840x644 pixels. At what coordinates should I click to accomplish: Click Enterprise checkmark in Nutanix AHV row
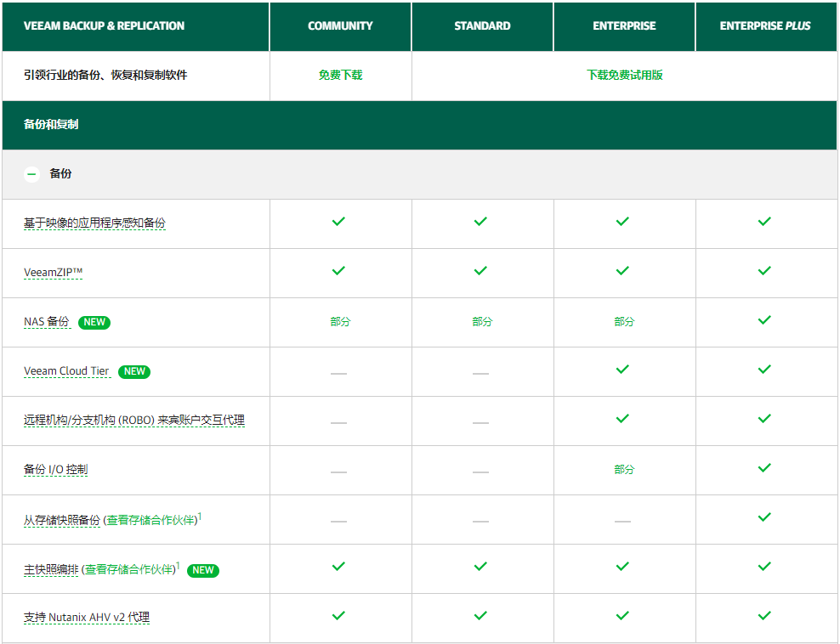tap(622, 615)
